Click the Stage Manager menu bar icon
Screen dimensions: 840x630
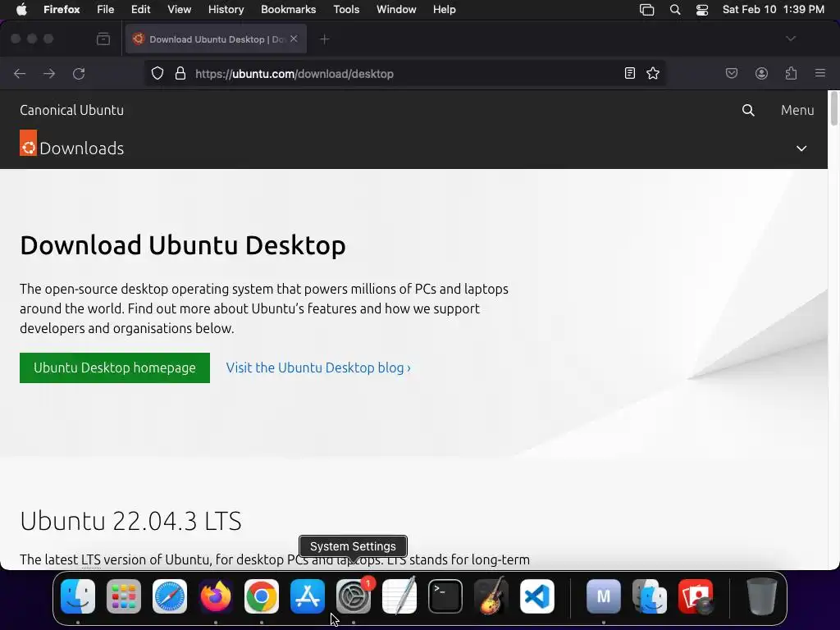646,10
